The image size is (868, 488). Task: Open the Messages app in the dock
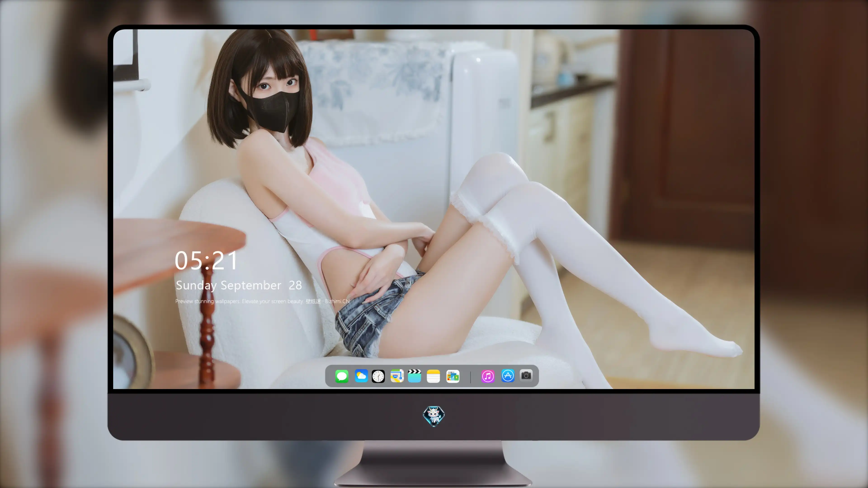pyautogui.click(x=342, y=376)
